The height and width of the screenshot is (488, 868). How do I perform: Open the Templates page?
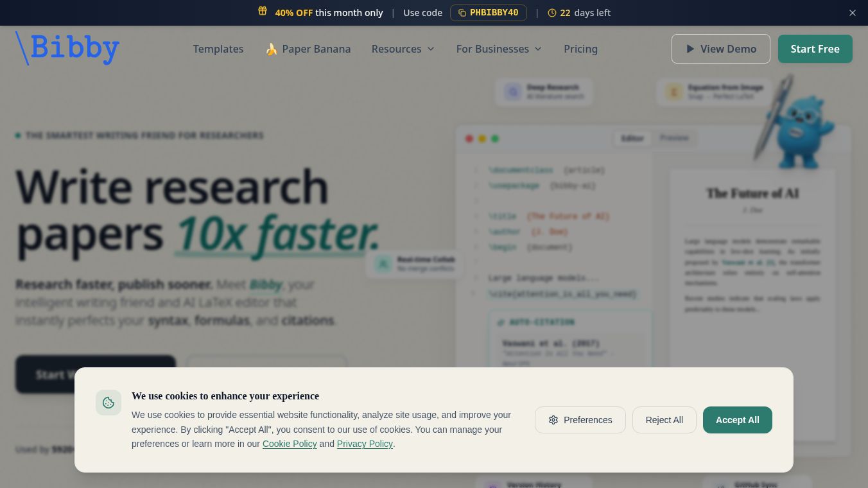pos(218,49)
